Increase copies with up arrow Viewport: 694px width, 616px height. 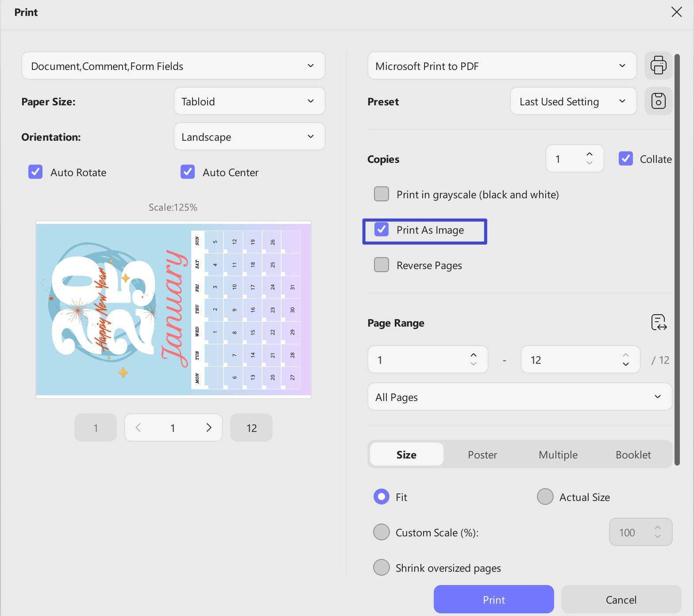(589, 154)
